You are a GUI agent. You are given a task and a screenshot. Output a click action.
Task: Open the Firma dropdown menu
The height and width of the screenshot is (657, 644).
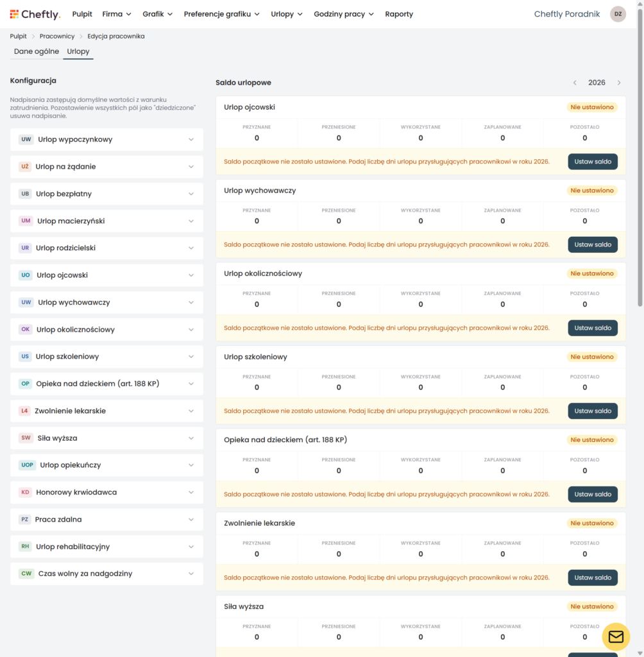pyautogui.click(x=117, y=14)
